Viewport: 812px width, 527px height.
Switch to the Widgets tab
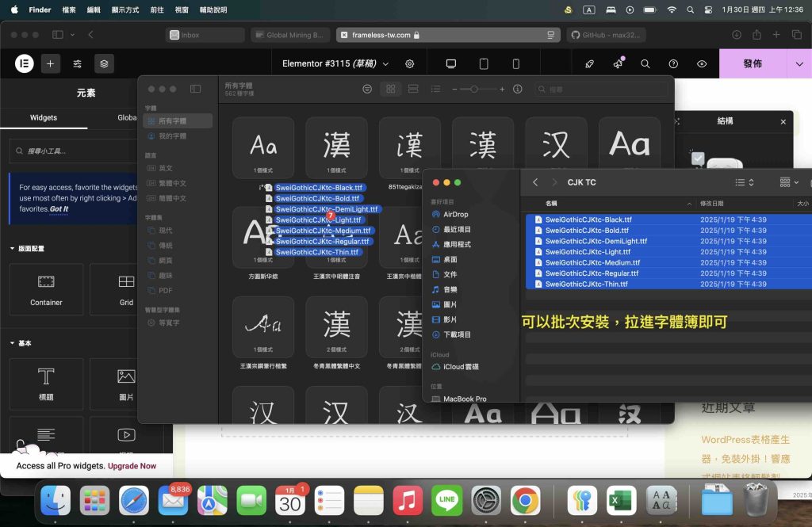(44, 117)
